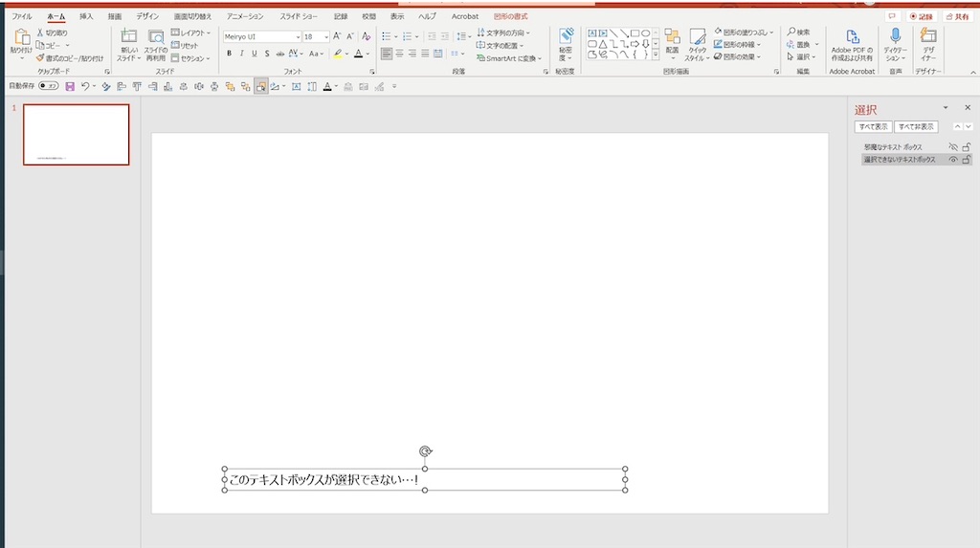Click the 新しいスライド (New Slide) icon

129,37
